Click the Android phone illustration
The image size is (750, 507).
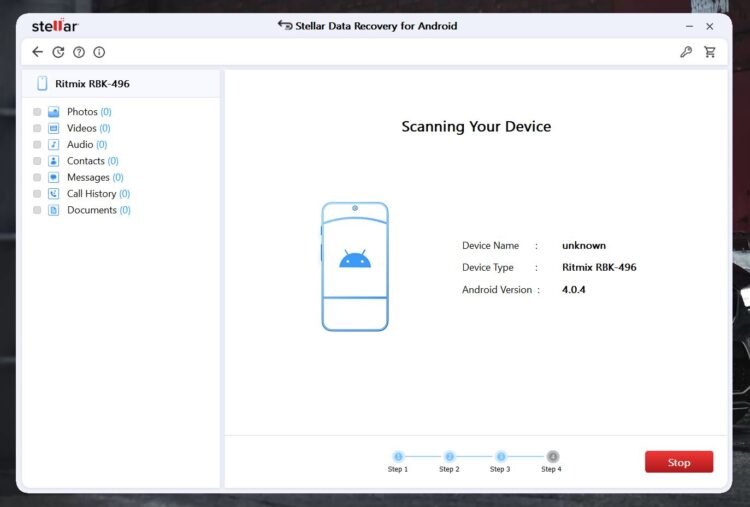click(x=355, y=266)
